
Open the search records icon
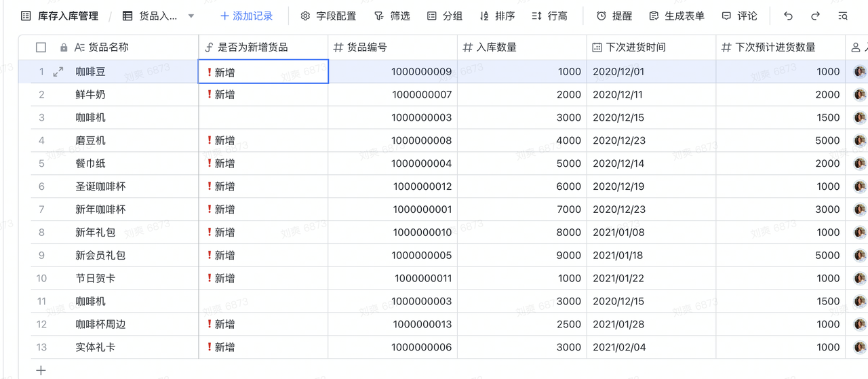coord(843,16)
